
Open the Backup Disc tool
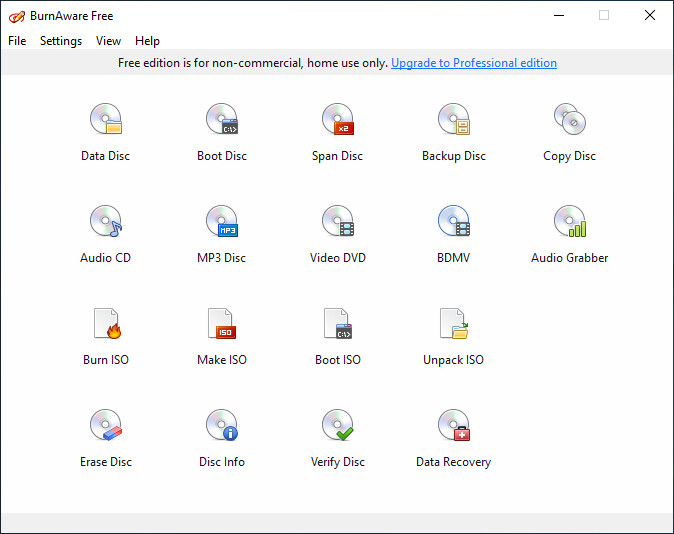pyautogui.click(x=454, y=119)
